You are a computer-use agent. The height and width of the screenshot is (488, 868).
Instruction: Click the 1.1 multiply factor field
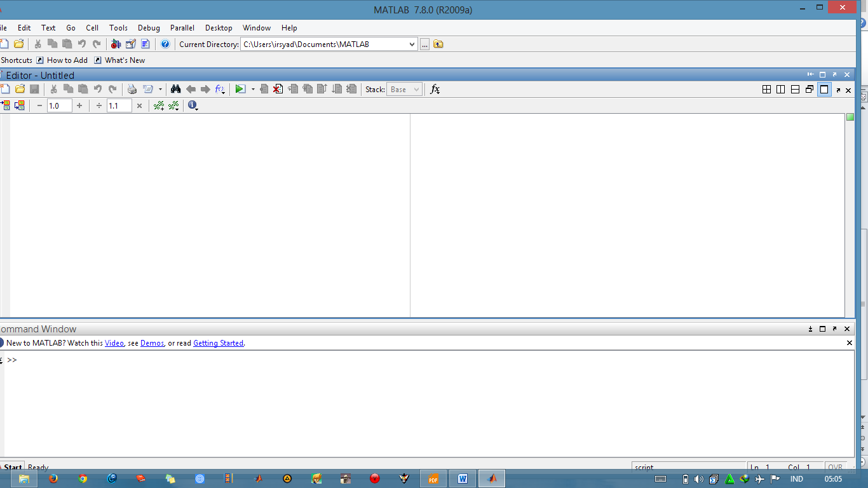119,105
